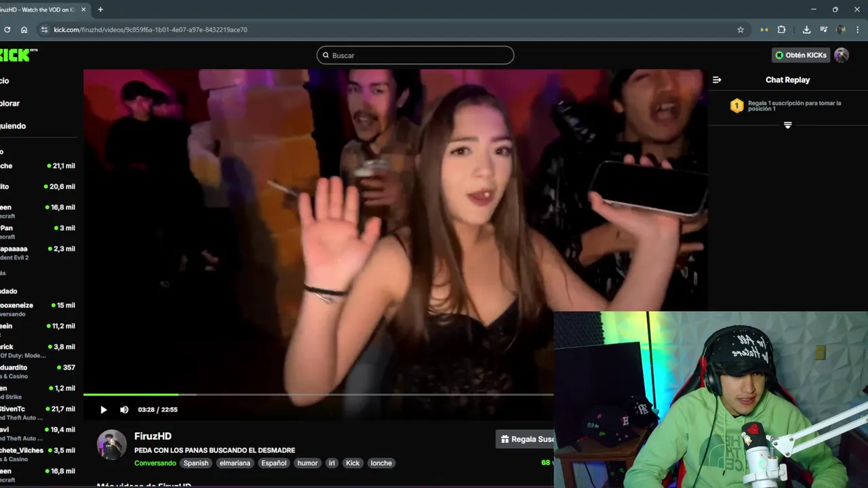This screenshot has height=488, width=868.
Task: Select the Kick tag
Action: [x=353, y=463]
